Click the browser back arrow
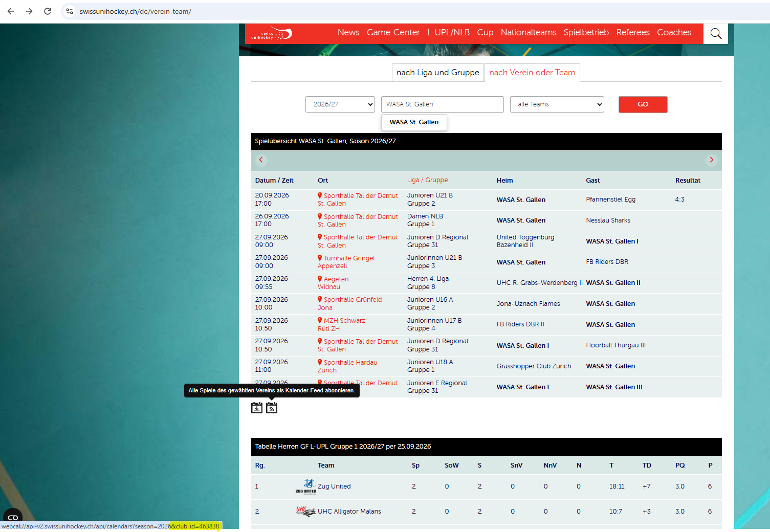The width and height of the screenshot is (770, 532). point(11,11)
